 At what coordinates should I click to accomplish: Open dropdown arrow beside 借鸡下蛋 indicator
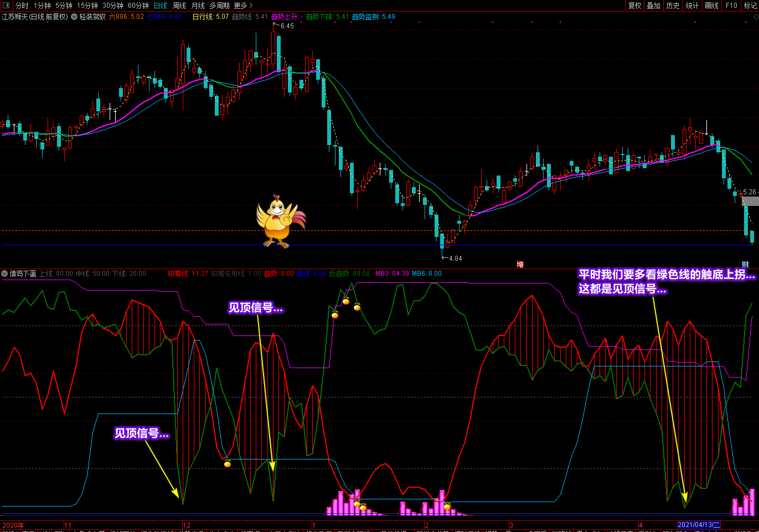coord(4,273)
